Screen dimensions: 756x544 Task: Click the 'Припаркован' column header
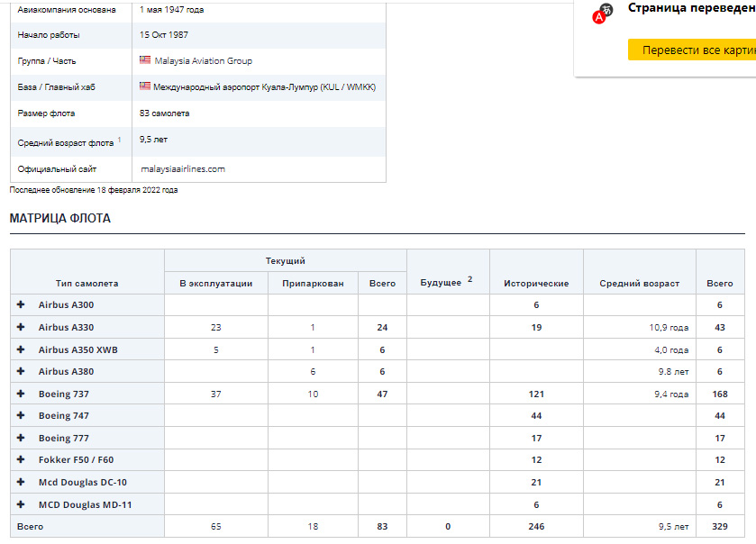(313, 284)
